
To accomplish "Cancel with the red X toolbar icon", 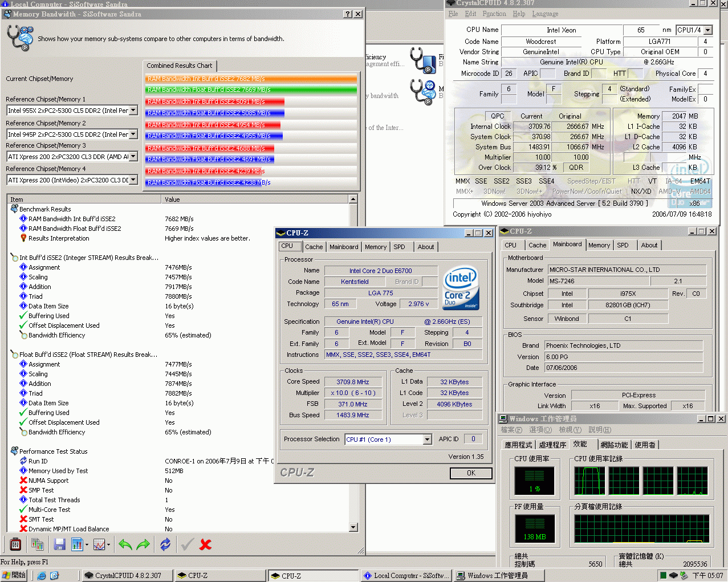I will [205, 544].
